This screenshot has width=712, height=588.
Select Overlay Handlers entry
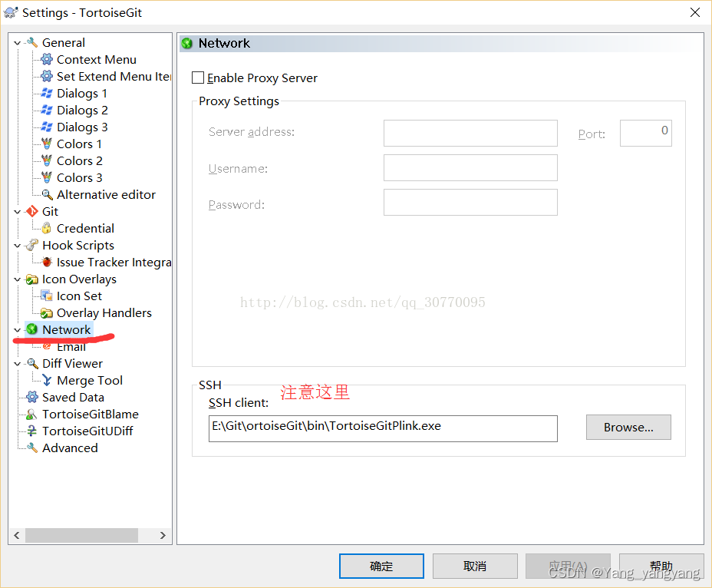coord(104,312)
